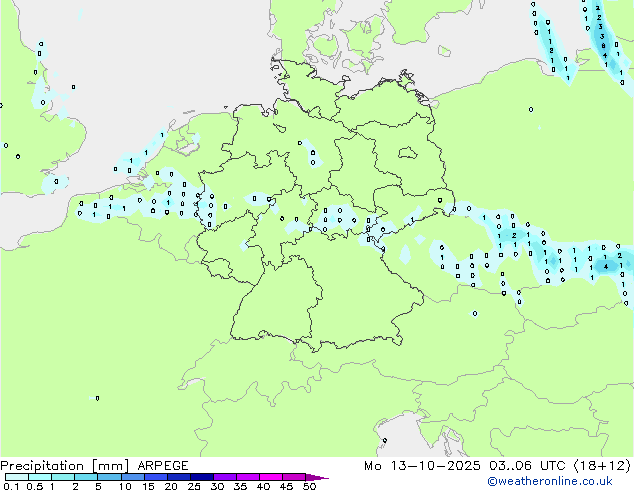Select the 0.1 to 0.5 mm legend swatch
Viewport: 634px width, 490px height.
(x=17, y=477)
